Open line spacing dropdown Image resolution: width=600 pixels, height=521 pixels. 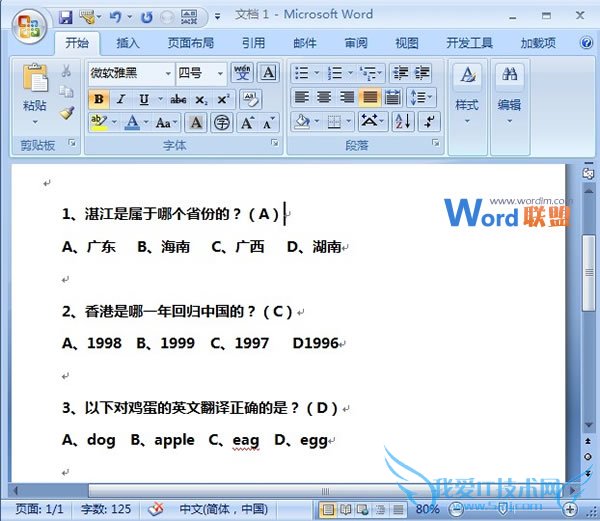pos(421,97)
